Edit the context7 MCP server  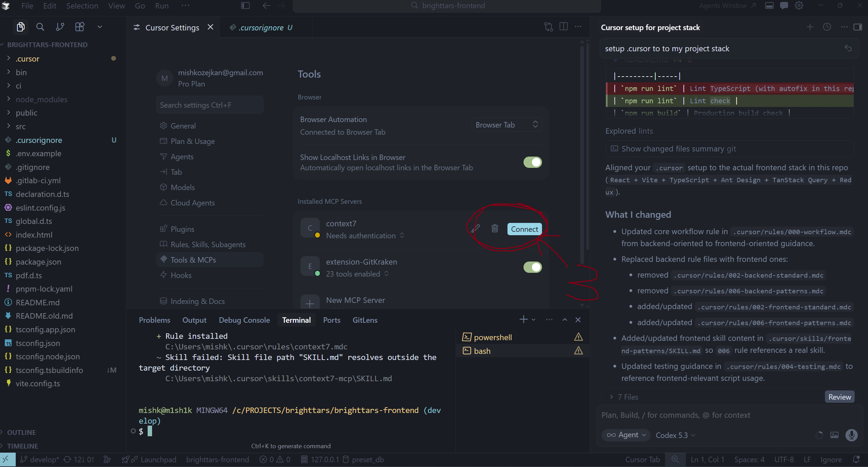(x=476, y=229)
